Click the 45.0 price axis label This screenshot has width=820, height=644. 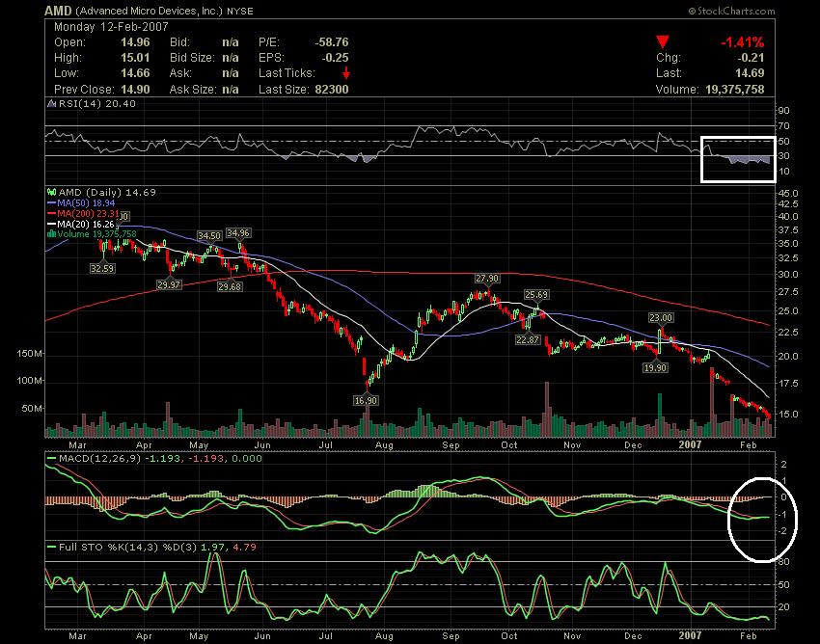coord(788,193)
